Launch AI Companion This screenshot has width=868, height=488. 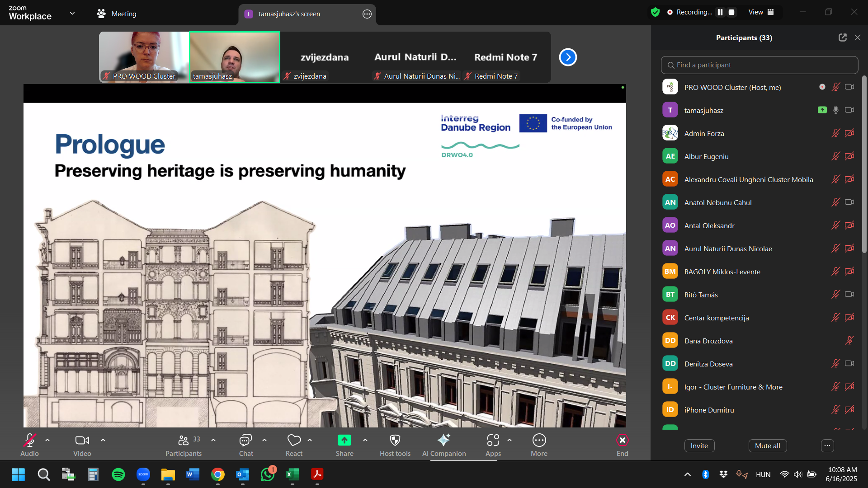[x=444, y=445]
